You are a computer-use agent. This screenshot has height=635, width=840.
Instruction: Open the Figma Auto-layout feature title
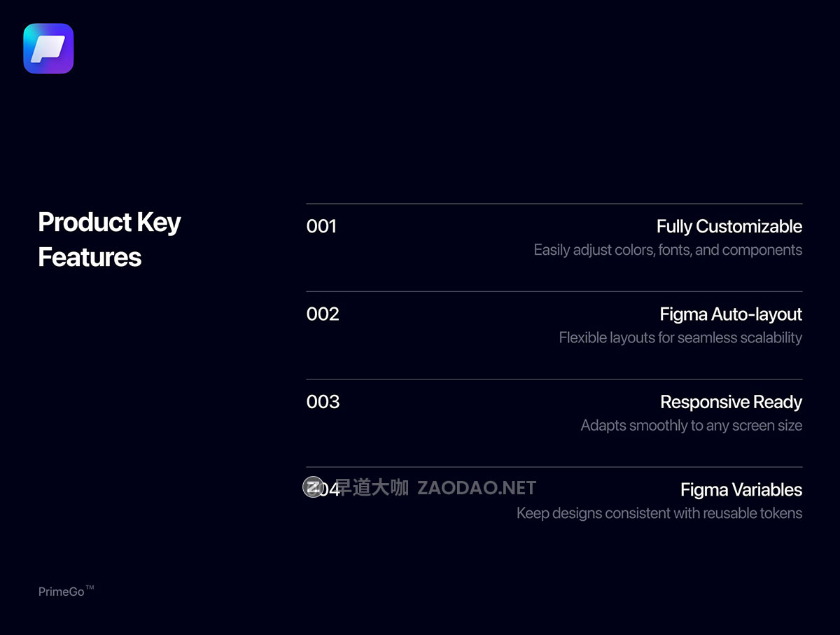(731, 314)
